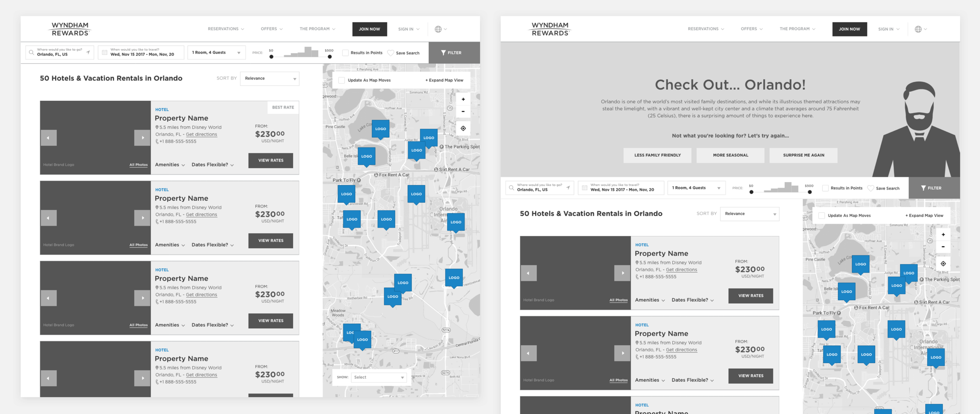
Task: Open the Show Select dropdown on left map
Action: coord(379,377)
